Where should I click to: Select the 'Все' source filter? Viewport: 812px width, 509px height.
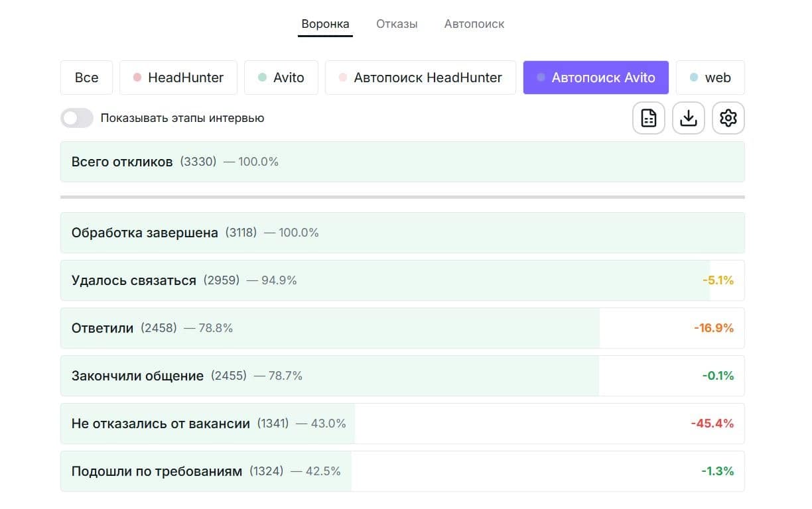[x=86, y=78]
